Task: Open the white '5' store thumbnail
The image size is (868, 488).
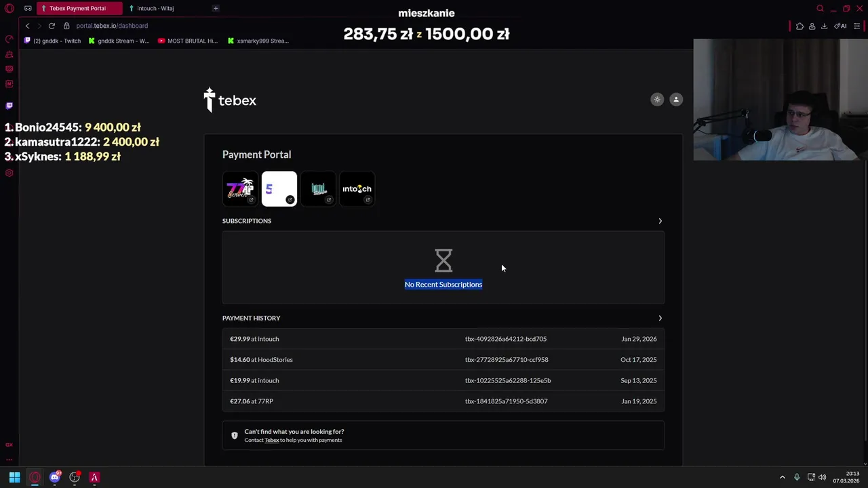Action: point(279,189)
